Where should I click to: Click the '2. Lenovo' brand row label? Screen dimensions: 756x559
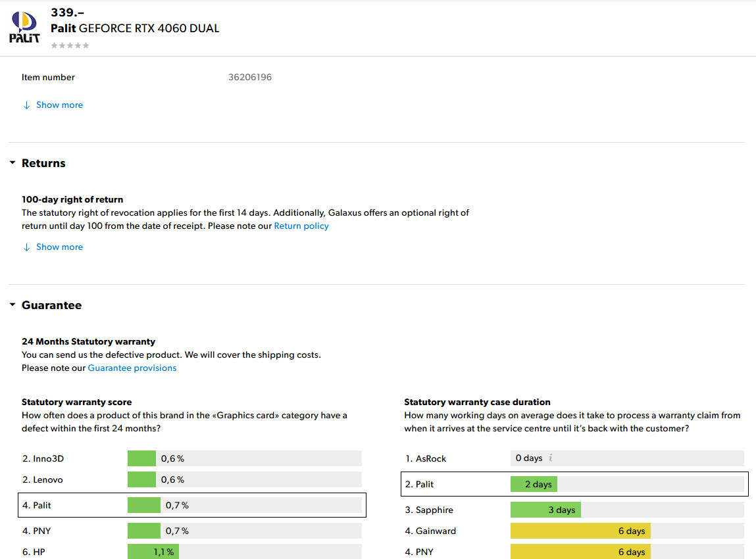[42, 480]
